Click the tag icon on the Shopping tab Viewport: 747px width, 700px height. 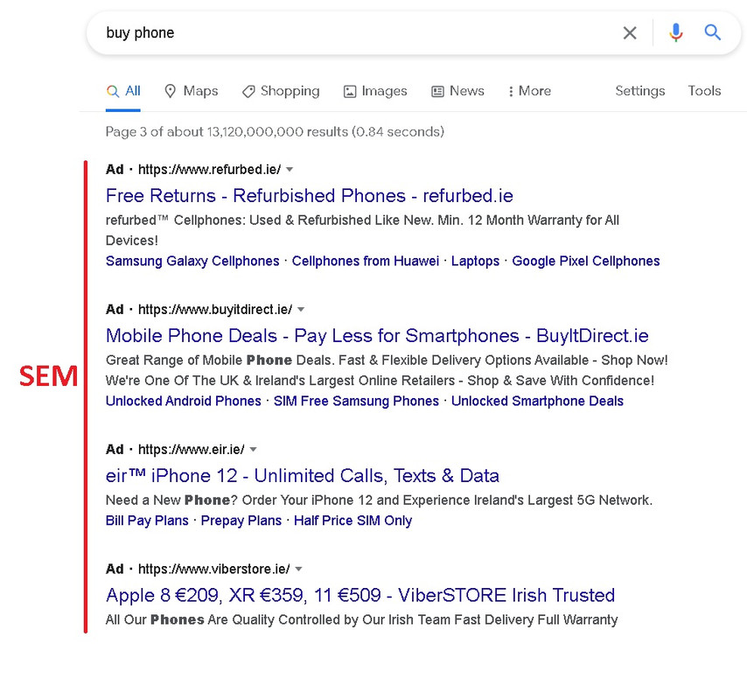pos(248,91)
